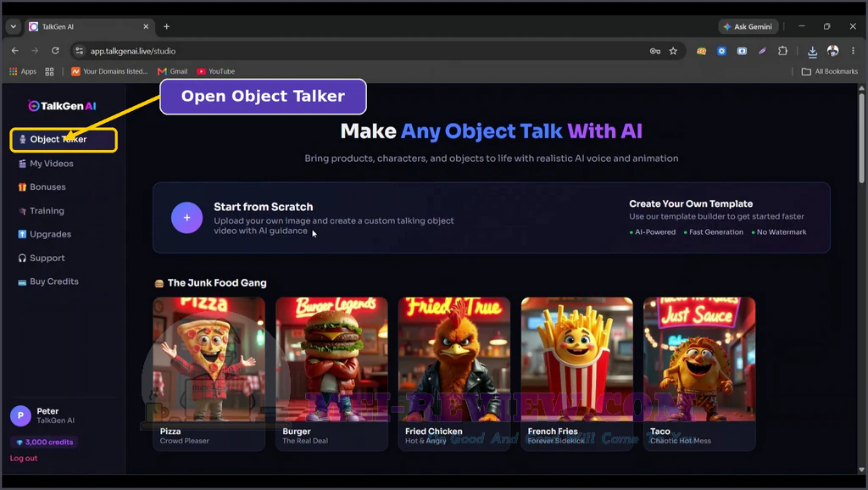
Task: Open the All Bookmarks folder
Action: click(x=830, y=71)
